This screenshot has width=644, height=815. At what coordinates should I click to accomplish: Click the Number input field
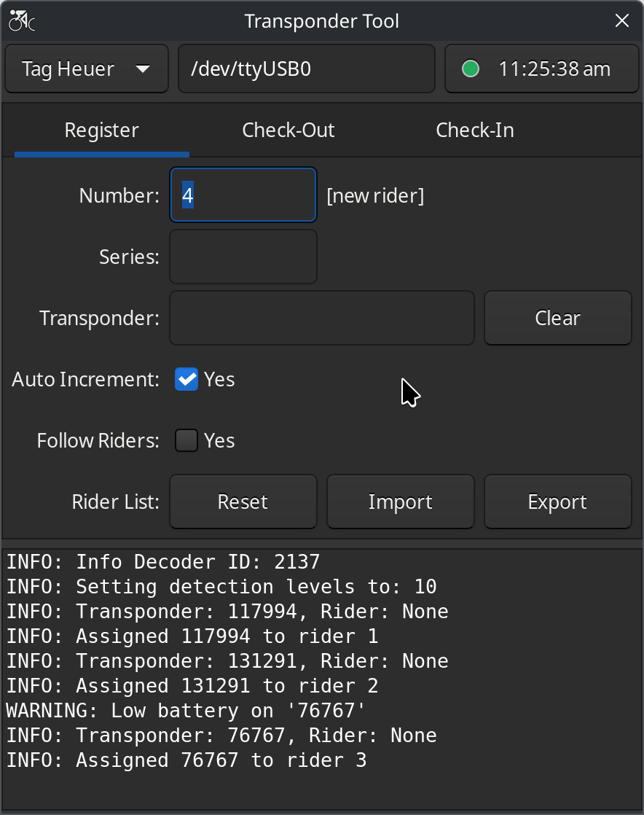(x=243, y=195)
